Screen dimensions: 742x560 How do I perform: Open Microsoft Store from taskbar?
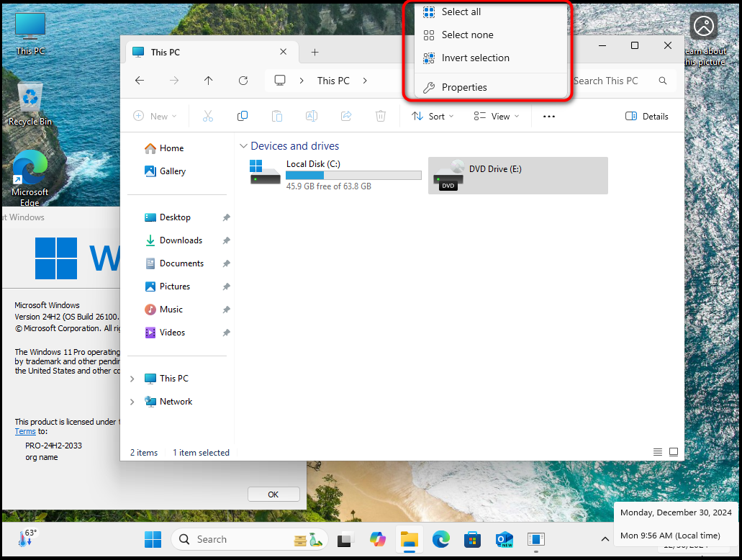(x=472, y=539)
